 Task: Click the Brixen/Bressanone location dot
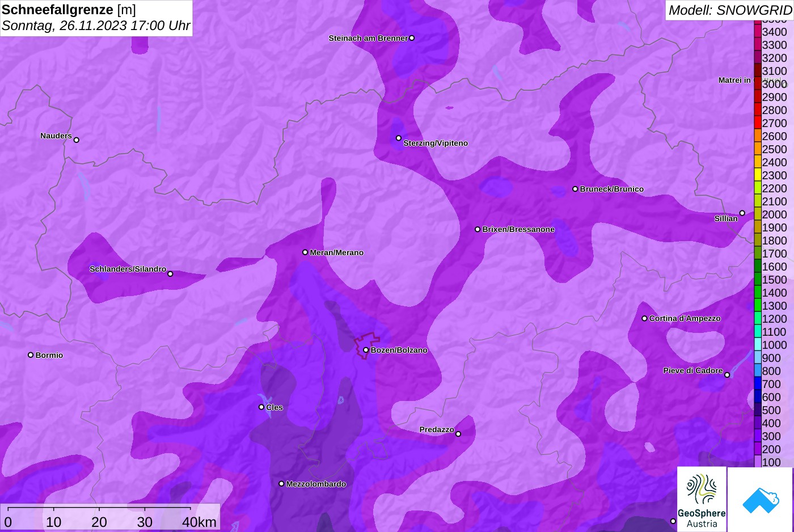(x=478, y=229)
